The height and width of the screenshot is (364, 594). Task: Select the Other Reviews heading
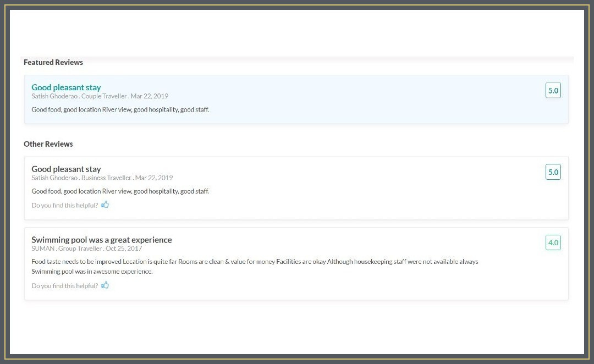pos(48,144)
